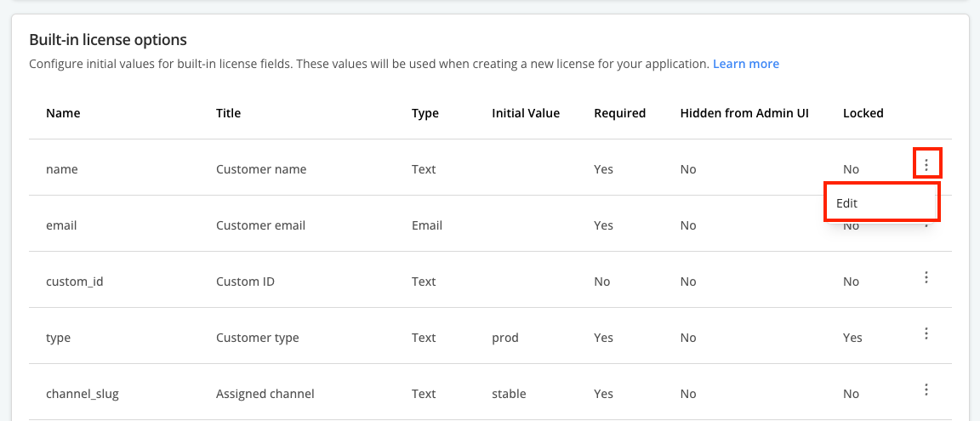The height and width of the screenshot is (421, 980).
Task: Click the Type column header
Action: click(424, 113)
